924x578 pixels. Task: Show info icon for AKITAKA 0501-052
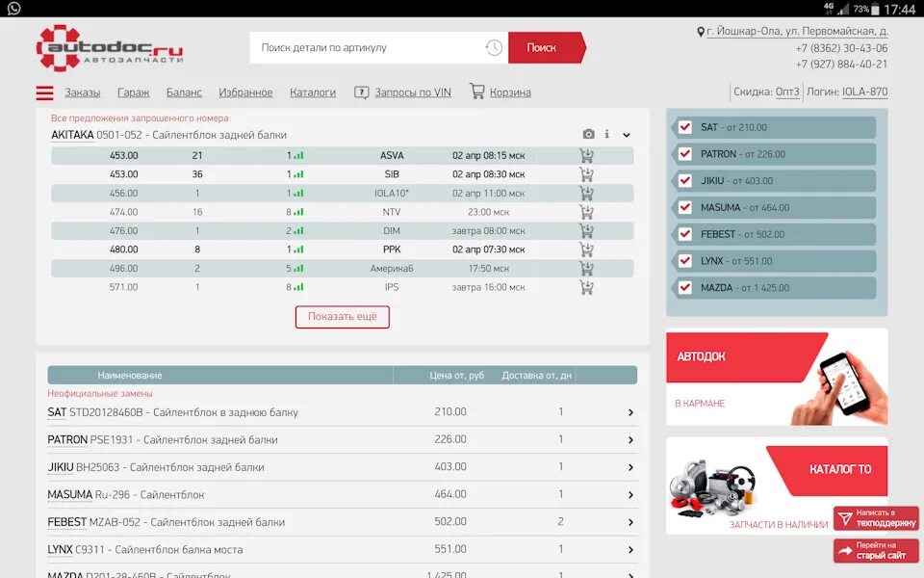[607, 135]
